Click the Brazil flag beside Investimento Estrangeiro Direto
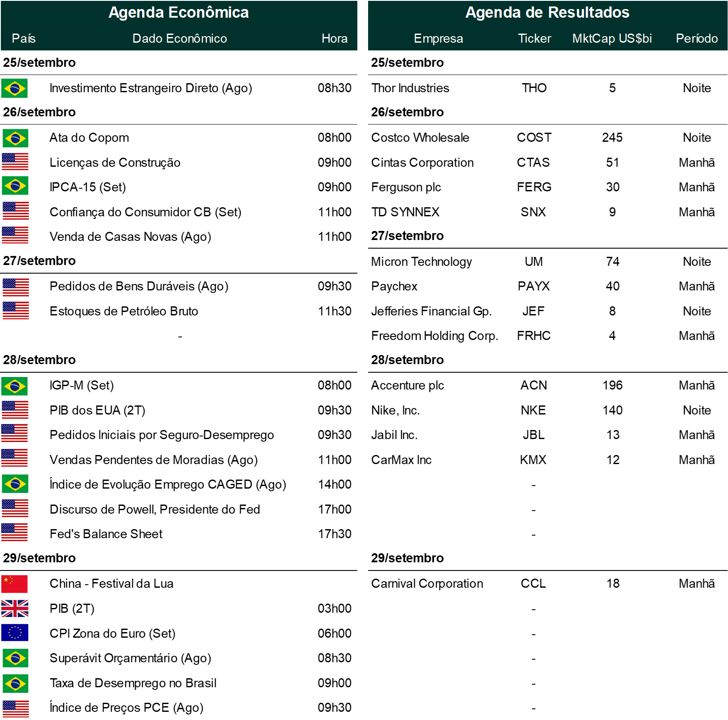This screenshot has height=720, width=728. coord(15,88)
